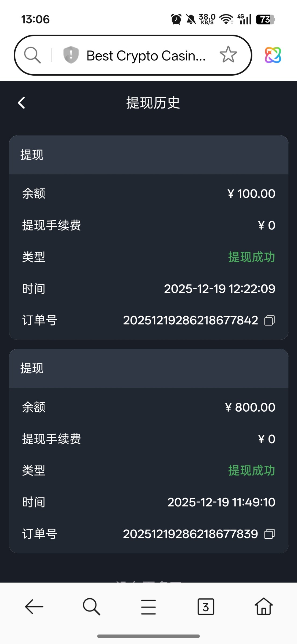The width and height of the screenshot is (297, 644).
Task: Copy order number ending in 7839
Action: (269, 534)
